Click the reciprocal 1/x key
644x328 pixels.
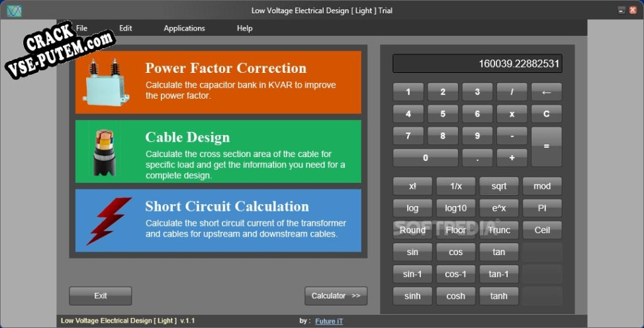[x=456, y=186]
